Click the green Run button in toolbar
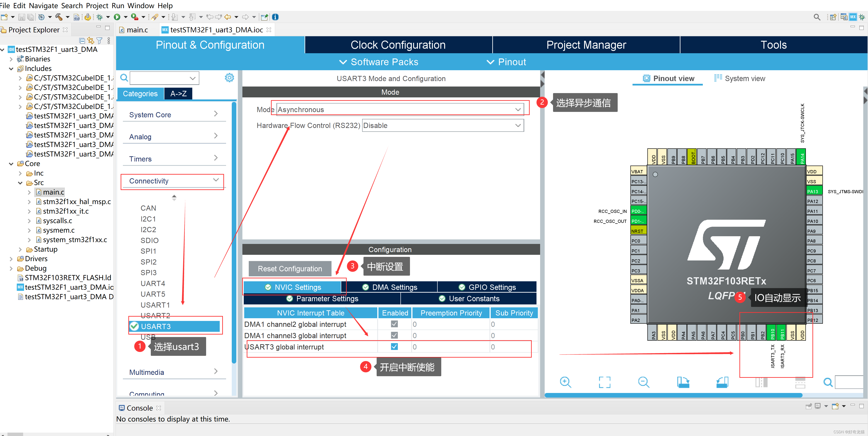This screenshot has width=868, height=436. coord(117,17)
